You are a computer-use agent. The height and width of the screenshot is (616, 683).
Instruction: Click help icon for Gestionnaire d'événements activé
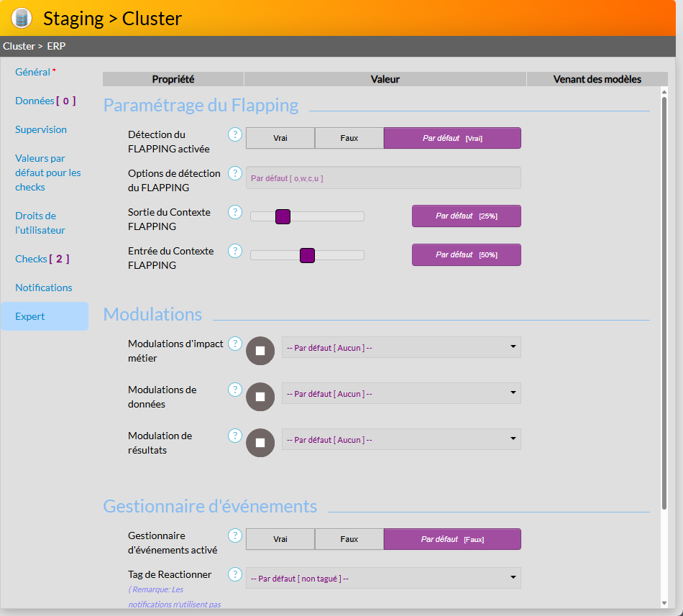[235, 535]
